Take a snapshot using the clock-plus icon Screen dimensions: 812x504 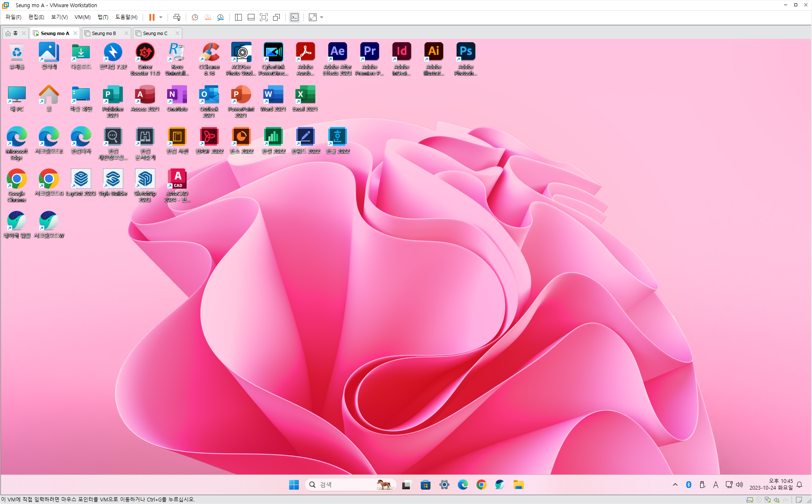195,17
